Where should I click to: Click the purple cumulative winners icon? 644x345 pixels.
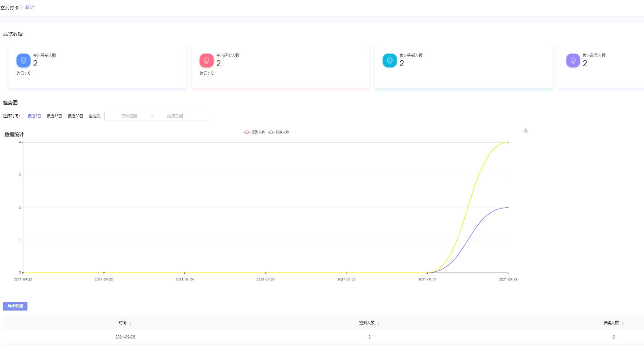573,61
